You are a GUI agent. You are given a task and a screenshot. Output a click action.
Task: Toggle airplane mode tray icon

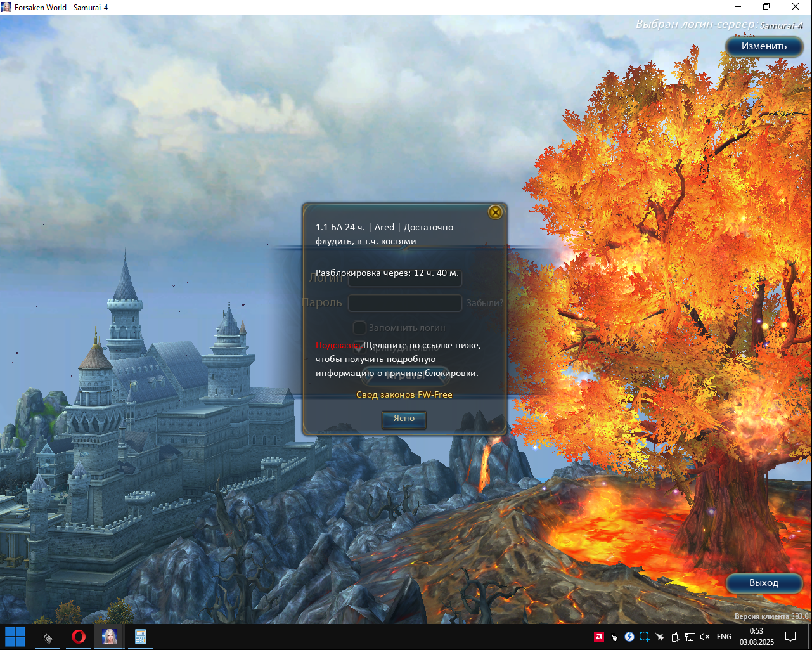pos(660,637)
